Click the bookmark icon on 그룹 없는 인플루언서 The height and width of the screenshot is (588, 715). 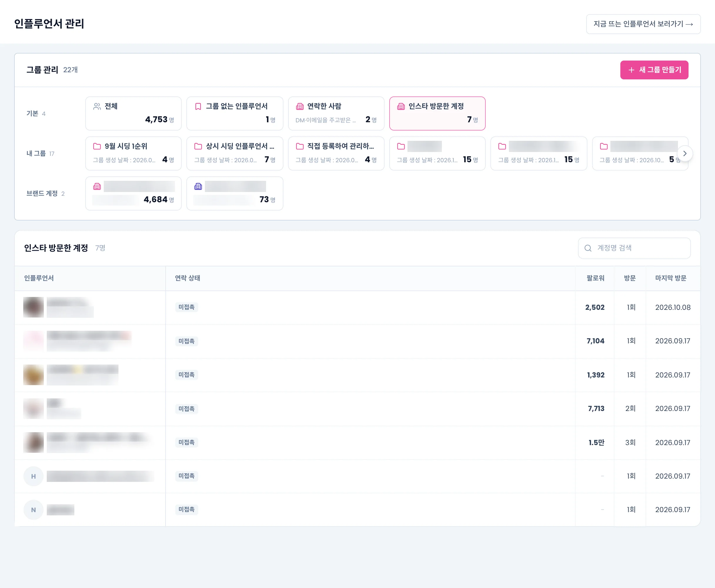pyautogui.click(x=198, y=106)
